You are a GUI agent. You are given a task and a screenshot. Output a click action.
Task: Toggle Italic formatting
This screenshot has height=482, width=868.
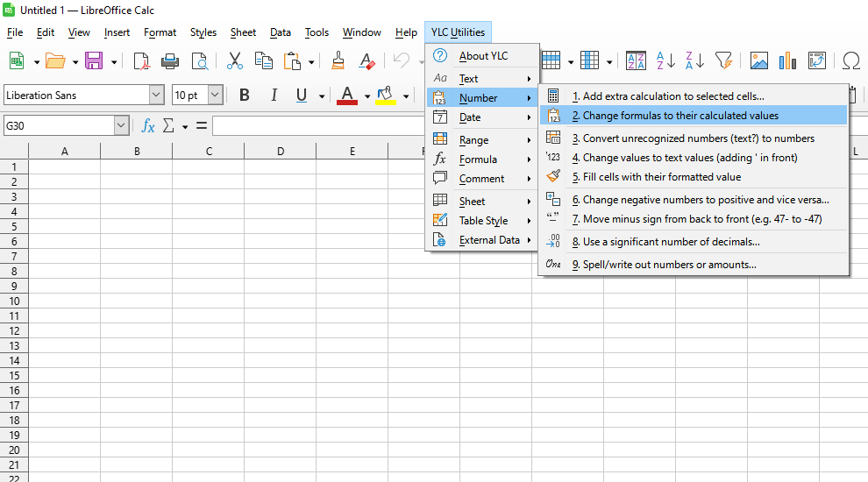274,96
